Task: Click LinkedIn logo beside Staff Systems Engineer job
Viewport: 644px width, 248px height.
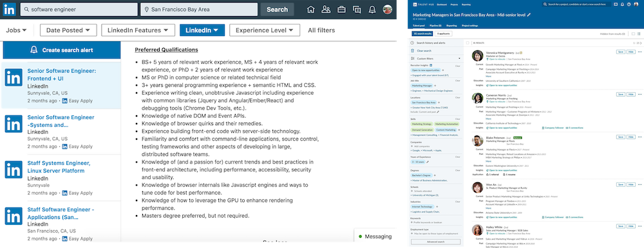Action: click(x=14, y=169)
